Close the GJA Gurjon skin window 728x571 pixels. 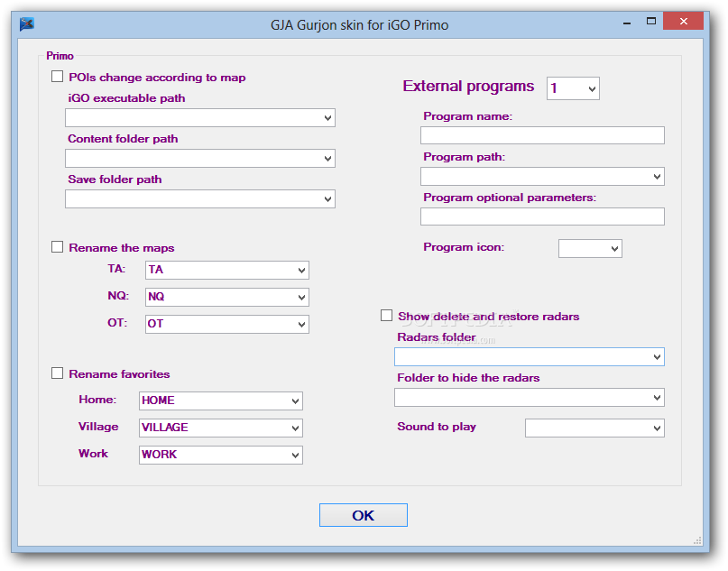coord(684,21)
